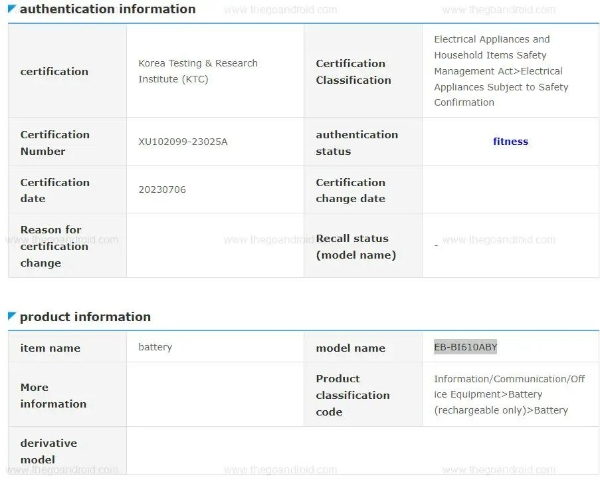Screen dimensions: 600x484
Task: Click the blue marker beside 'product information'
Action: pos(12,316)
